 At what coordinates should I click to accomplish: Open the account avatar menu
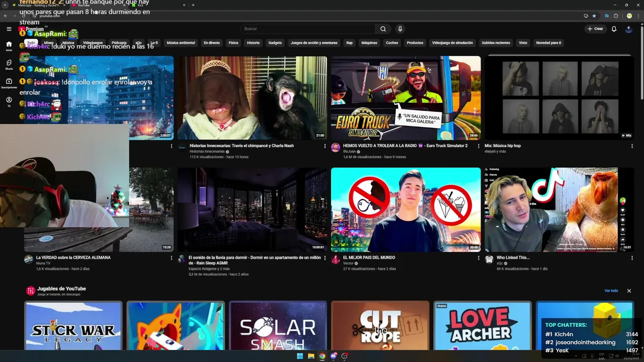pos(628,29)
